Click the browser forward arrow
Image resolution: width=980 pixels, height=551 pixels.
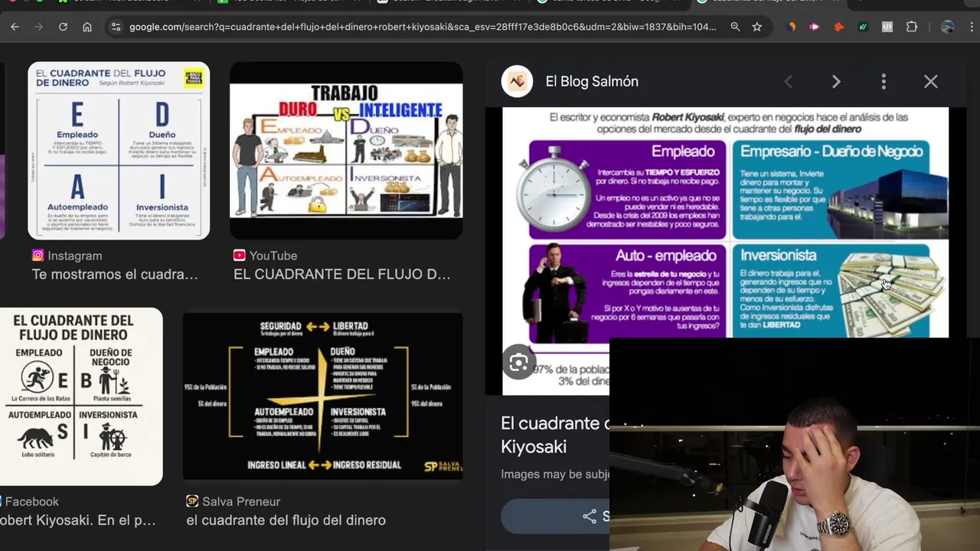click(39, 27)
